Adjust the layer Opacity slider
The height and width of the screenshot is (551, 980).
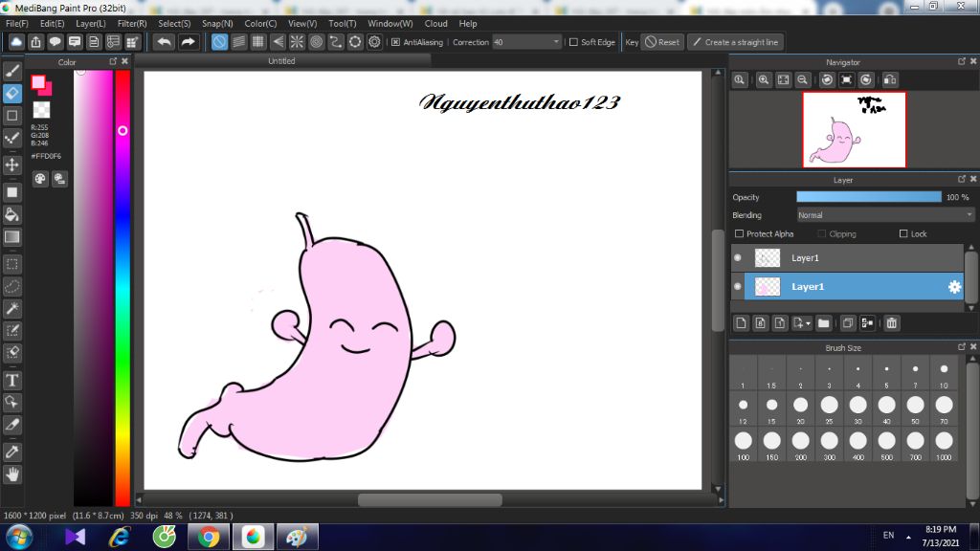(x=869, y=197)
